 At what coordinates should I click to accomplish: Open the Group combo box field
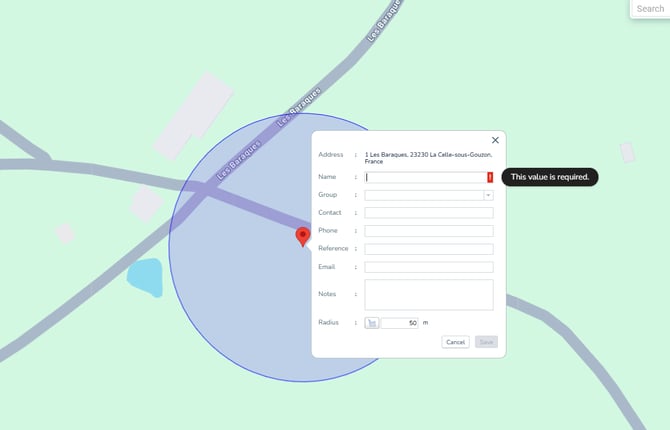tap(423, 195)
